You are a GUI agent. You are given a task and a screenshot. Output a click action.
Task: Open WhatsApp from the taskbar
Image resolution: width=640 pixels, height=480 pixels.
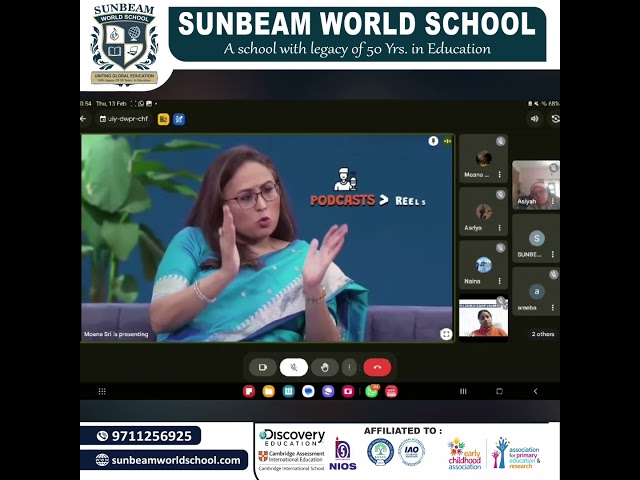coord(371,391)
